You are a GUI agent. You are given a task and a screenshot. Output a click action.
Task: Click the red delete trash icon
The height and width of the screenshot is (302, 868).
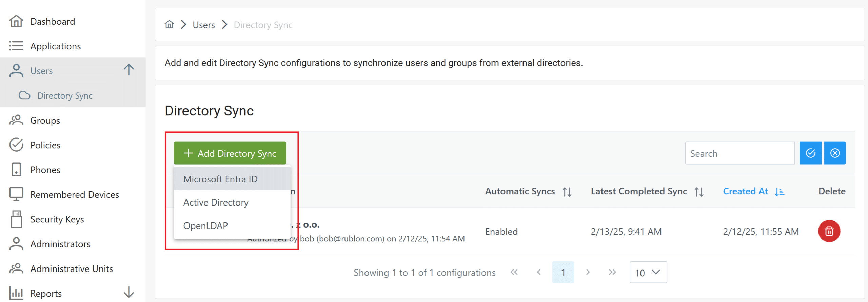tap(829, 231)
